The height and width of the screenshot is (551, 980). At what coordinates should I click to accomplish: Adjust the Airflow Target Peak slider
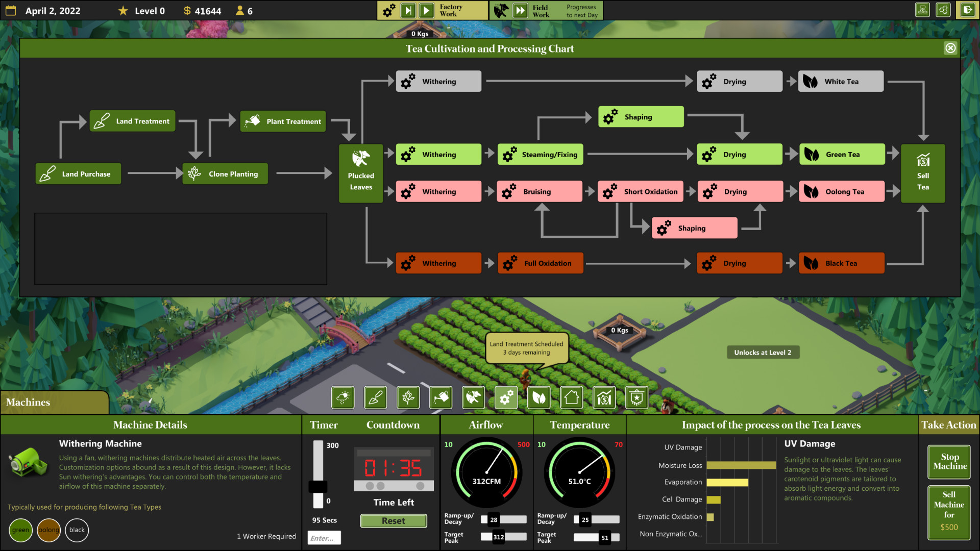click(499, 537)
